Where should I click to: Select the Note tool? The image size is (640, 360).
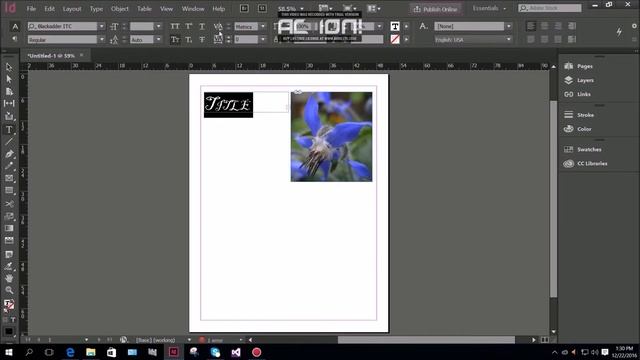(x=9, y=254)
